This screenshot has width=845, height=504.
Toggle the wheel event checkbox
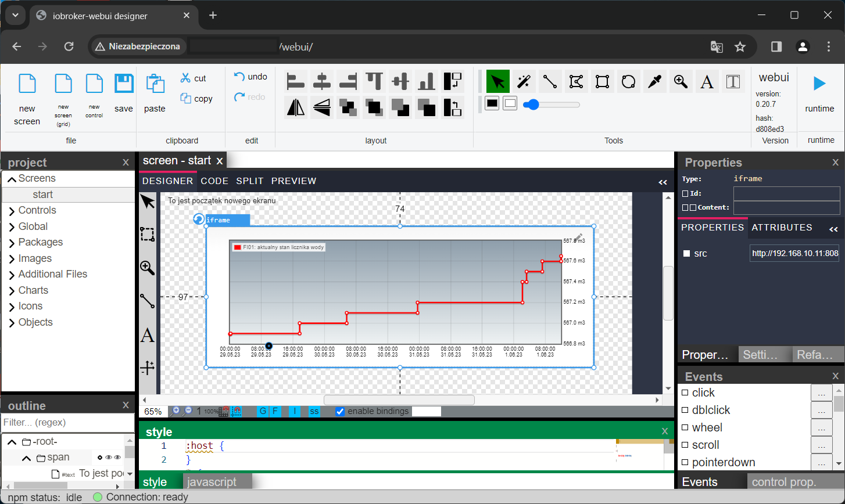pyautogui.click(x=685, y=428)
